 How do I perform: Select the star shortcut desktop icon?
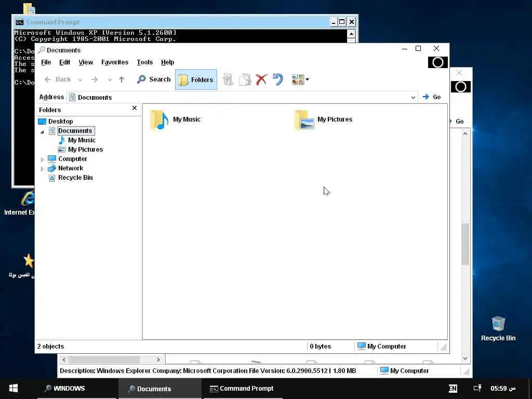pyautogui.click(x=29, y=261)
